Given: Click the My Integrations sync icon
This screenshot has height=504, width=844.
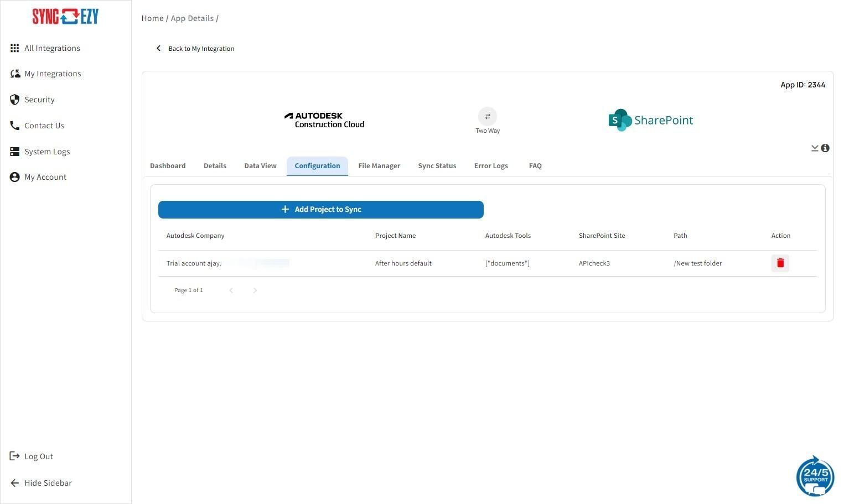Looking at the screenshot, I should point(15,74).
